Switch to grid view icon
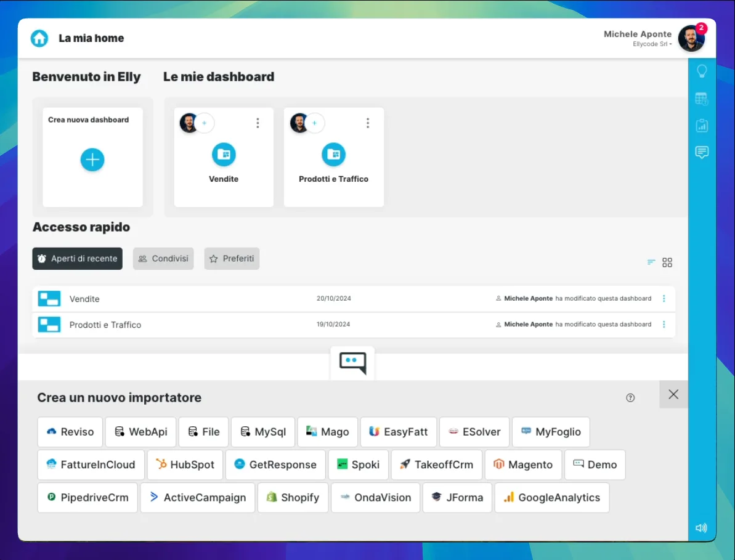 667,262
